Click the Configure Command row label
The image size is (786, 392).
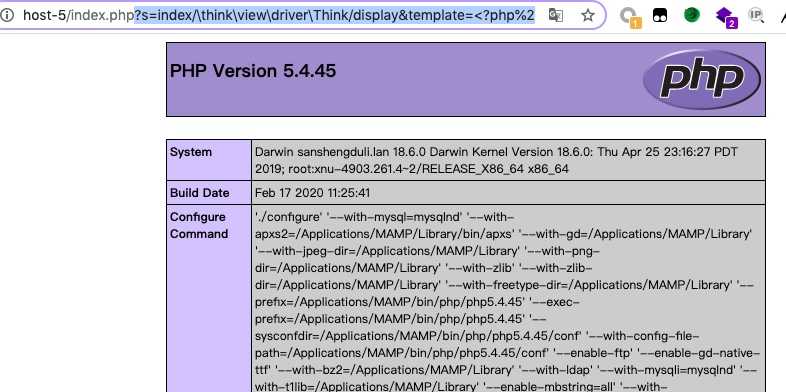199,226
